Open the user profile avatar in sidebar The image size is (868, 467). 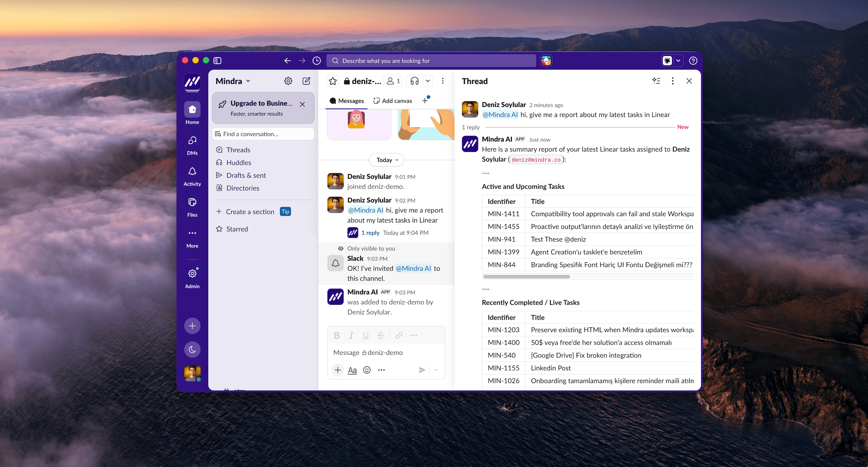tap(192, 374)
